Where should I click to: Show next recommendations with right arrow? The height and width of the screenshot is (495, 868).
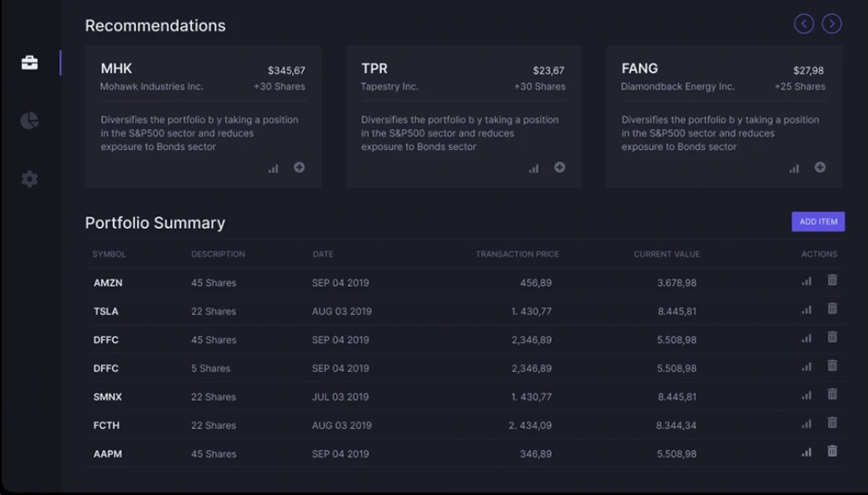[x=831, y=24]
